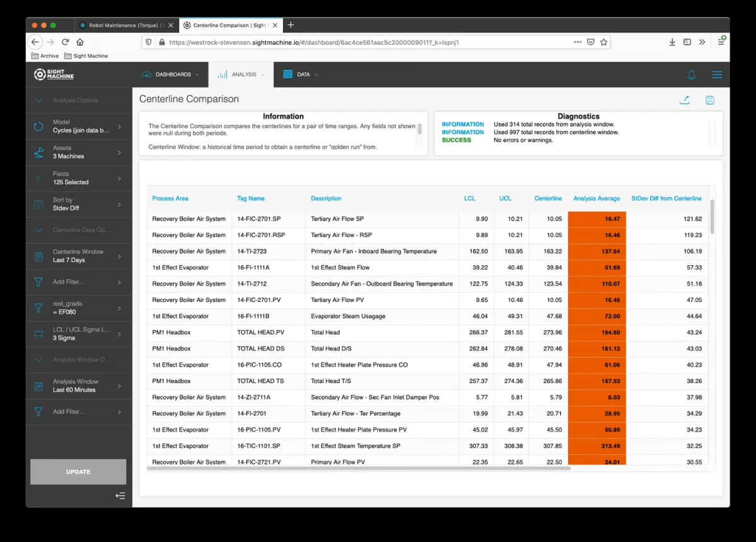
Task: Click the 313.49 Analysis Average cell
Action: click(597, 446)
